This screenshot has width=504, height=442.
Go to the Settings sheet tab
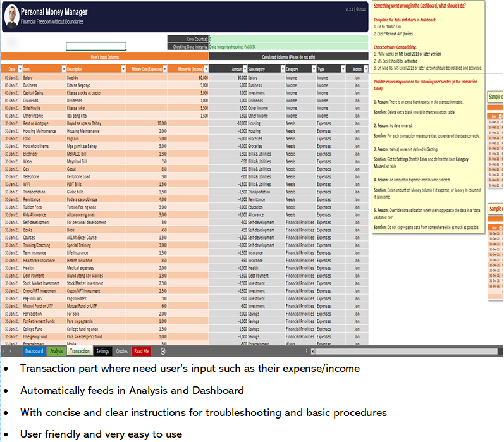click(102, 351)
